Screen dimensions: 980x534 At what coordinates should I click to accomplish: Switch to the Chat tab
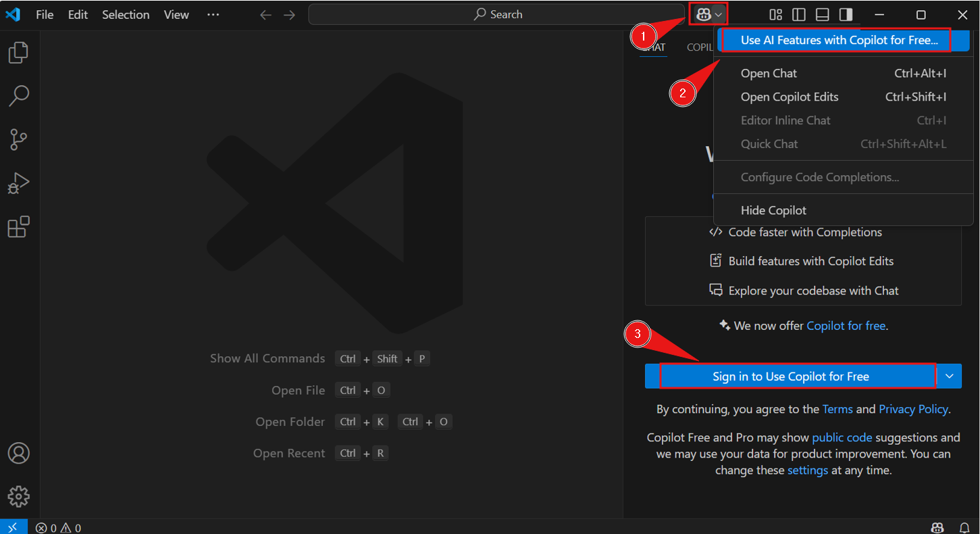click(x=652, y=47)
